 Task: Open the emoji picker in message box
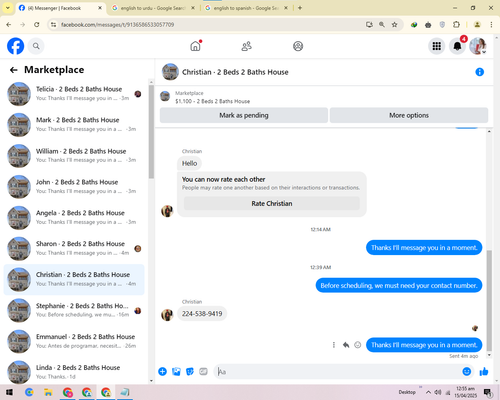point(467,371)
